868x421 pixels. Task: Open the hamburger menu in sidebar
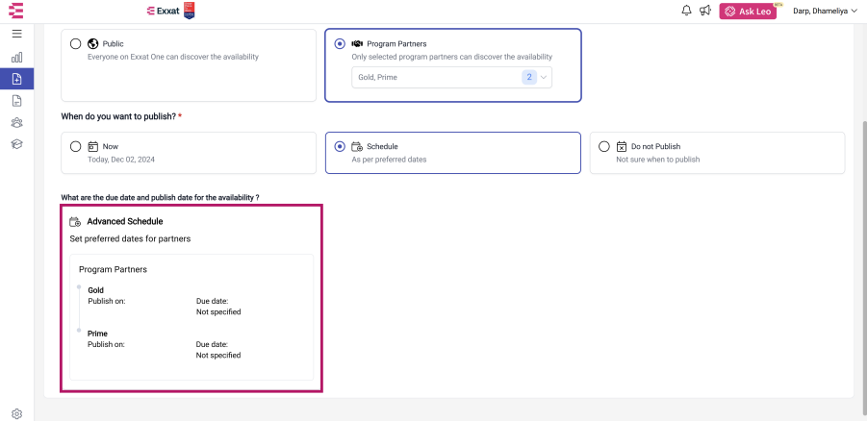[16, 34]
